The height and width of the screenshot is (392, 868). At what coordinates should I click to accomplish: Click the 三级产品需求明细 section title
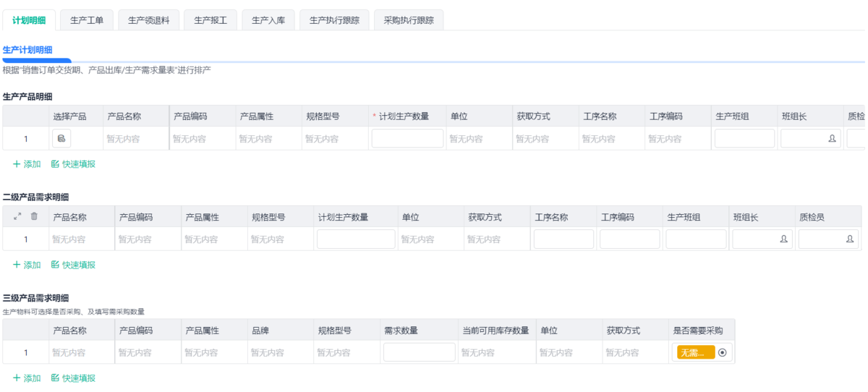pos(35,297)
